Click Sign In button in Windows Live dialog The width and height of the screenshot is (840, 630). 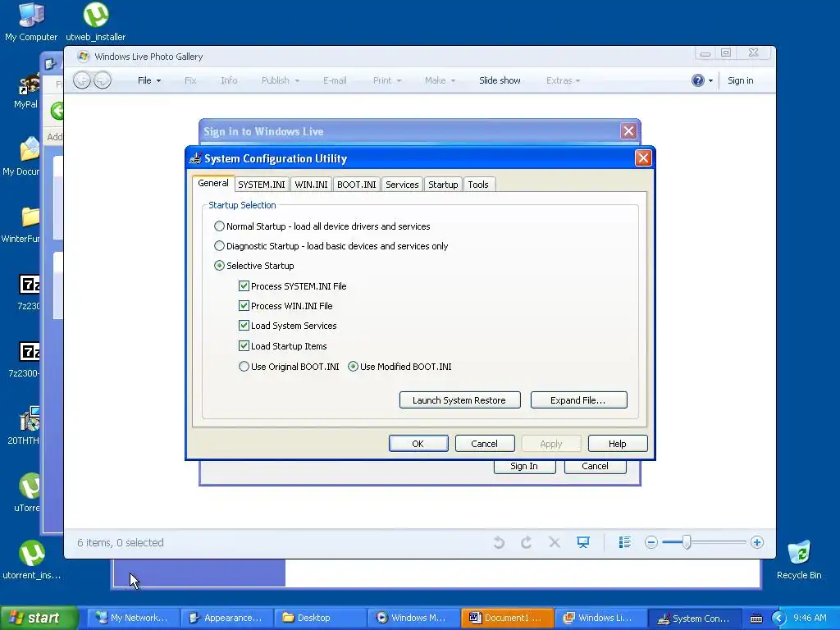(524, 467)
